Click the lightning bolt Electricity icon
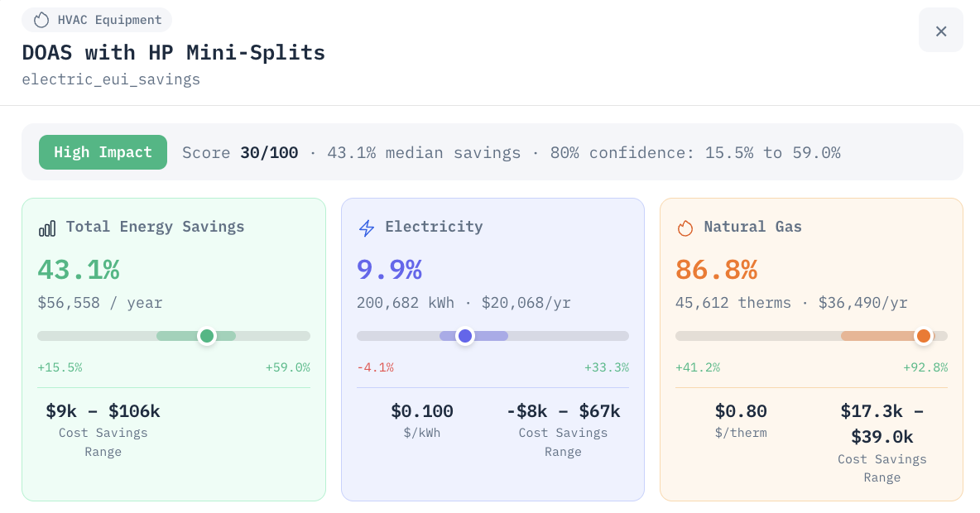The width and height of the screenshot is (980, 513). click(366, 228)
